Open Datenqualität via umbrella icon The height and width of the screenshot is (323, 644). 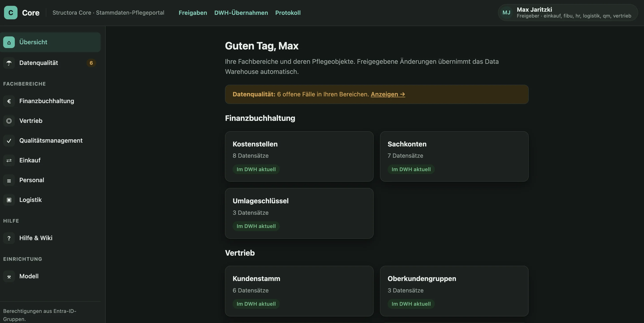[9, 63]
